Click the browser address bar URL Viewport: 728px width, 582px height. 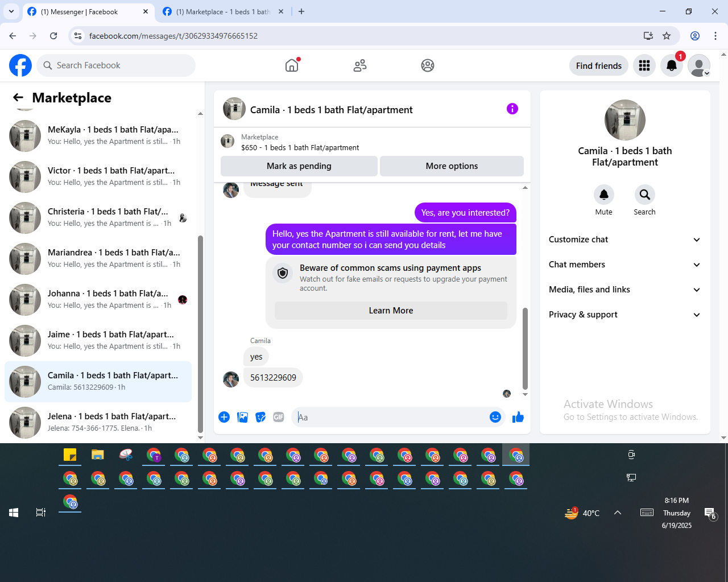[x=173, y=36]
